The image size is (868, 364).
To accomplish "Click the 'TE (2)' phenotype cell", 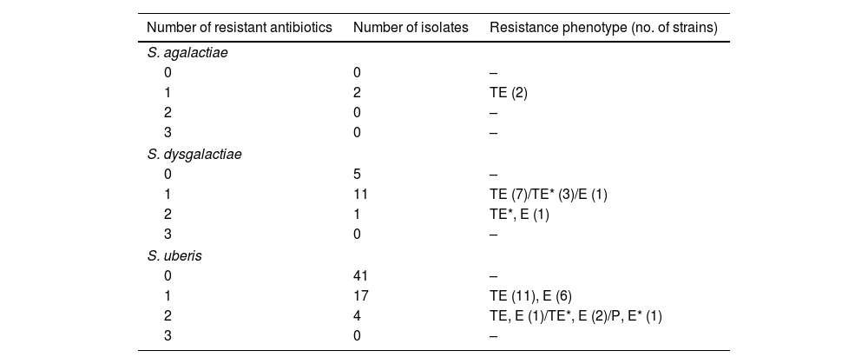I will [x=509, y=92].
